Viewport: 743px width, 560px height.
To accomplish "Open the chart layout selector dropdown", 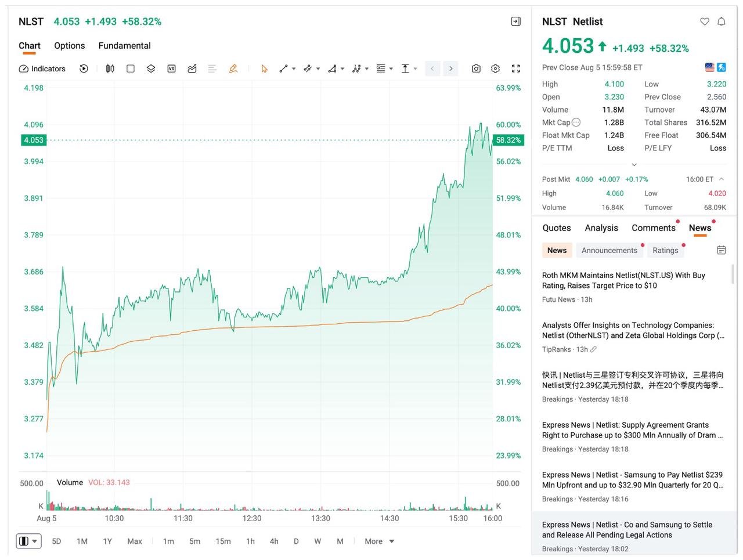I will click(x=28, y=541).
